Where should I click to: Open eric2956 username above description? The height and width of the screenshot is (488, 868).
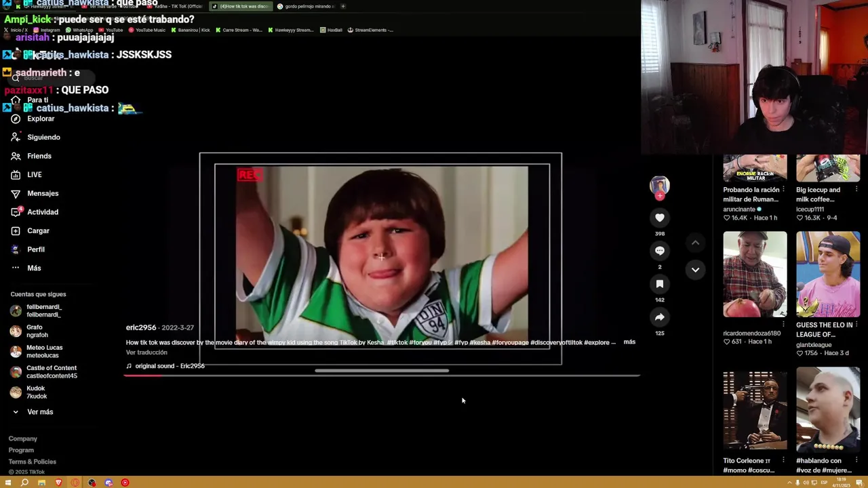point(141,328)
